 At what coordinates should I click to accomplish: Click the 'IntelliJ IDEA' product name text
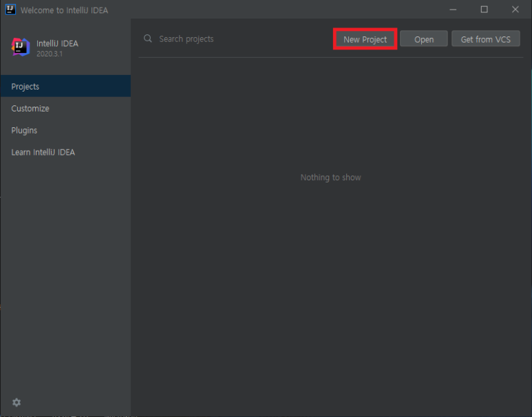click(57, 43)
